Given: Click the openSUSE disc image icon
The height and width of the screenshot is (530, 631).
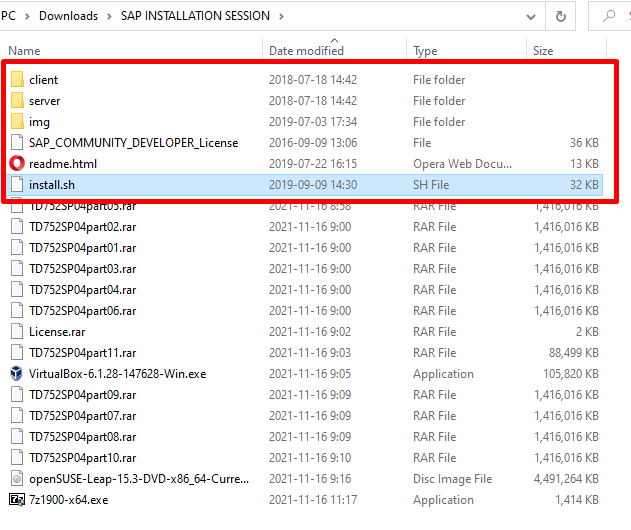Looking at the screenshot, I should (17, 478).
